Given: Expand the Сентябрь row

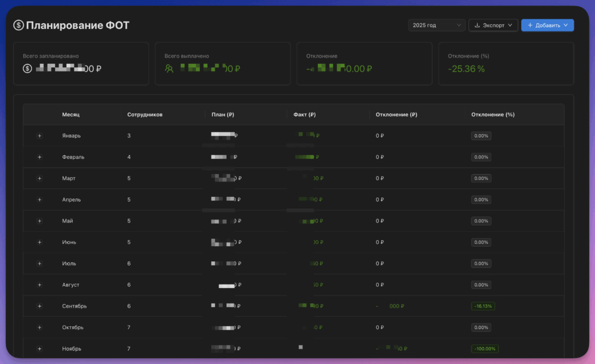Looking at the screenshot, I should pyautogui.click(x=40, y=306).
